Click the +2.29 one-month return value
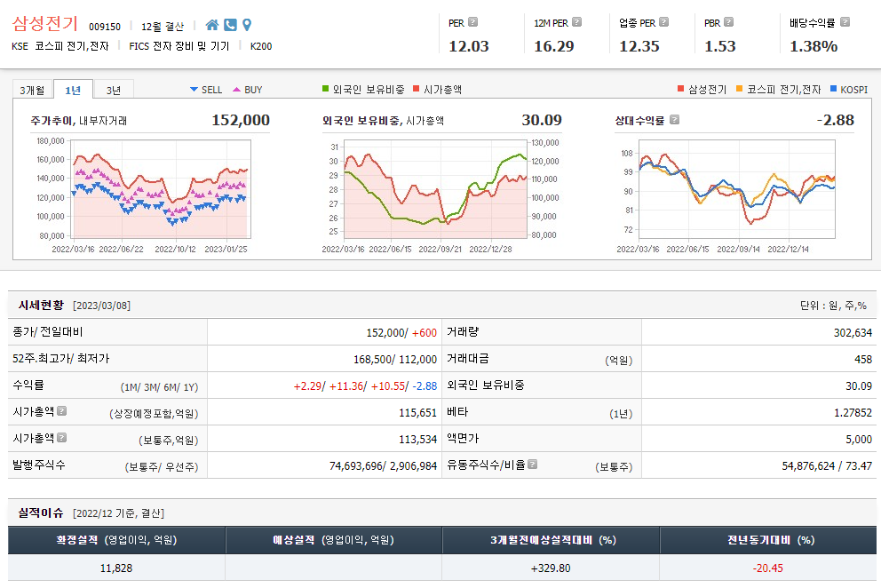The height and width of the screenshot is (588, 881). (x=307, y=385)
